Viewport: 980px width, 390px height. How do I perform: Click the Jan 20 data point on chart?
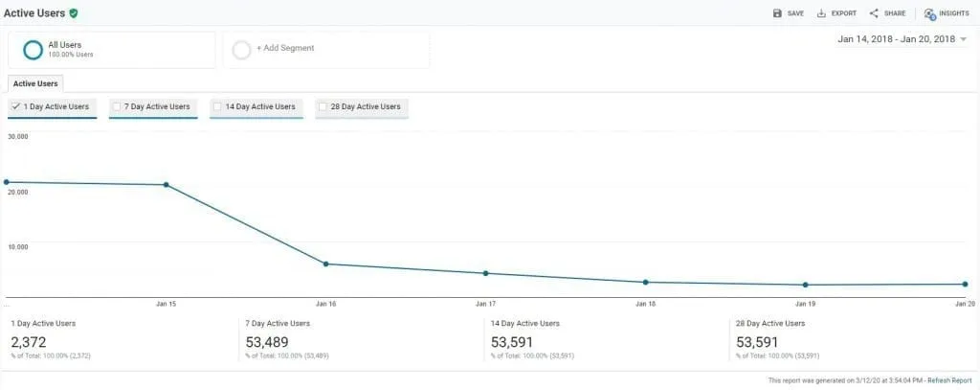pyautogui.click(x=965, y=285)
